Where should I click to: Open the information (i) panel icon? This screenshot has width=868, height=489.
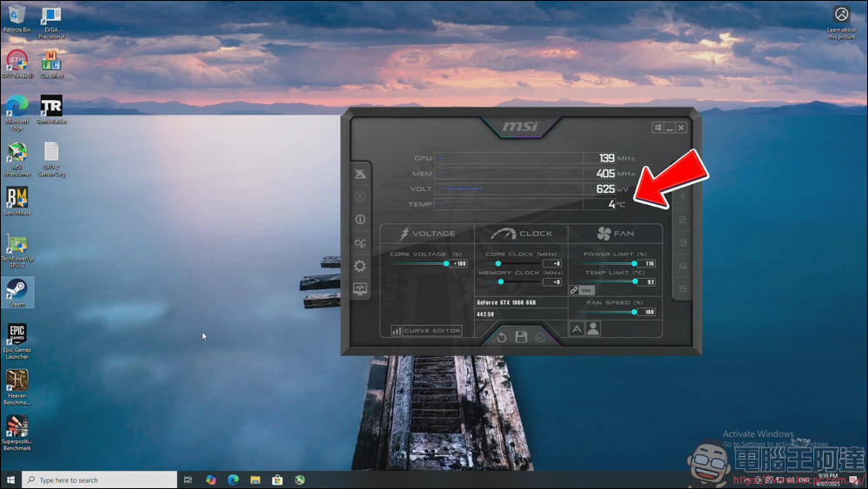[360, 220]
